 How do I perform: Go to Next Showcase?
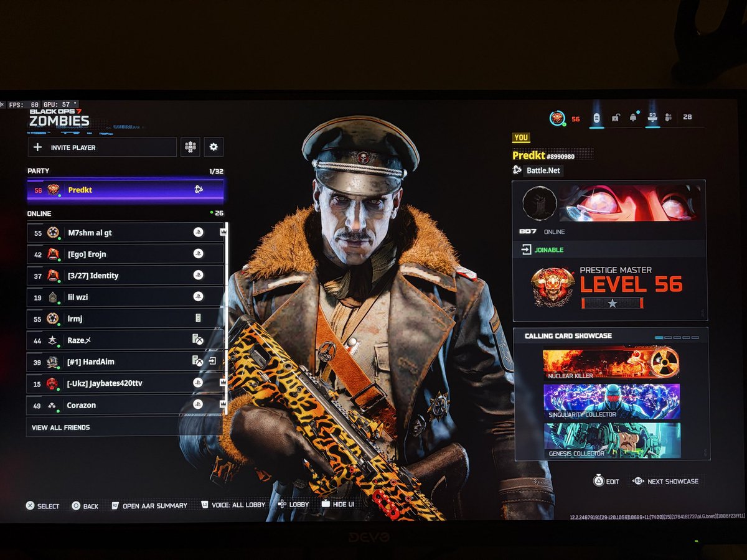coord(665,481)
